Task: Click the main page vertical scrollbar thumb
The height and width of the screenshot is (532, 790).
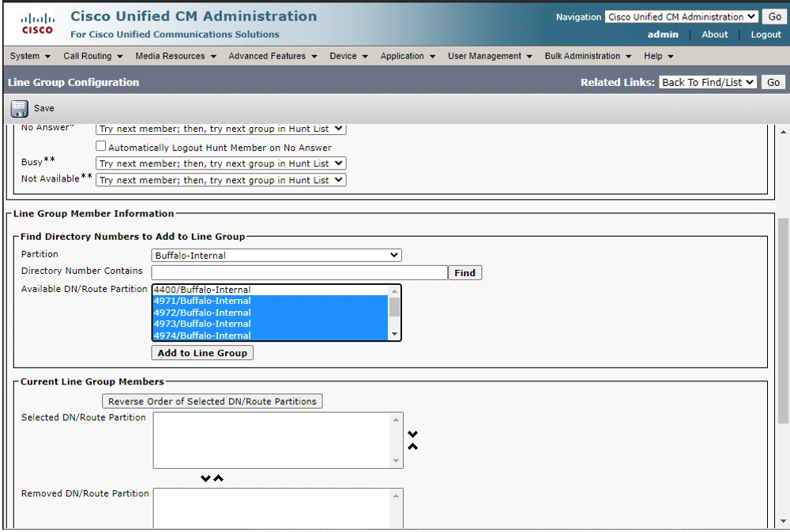Action: click(783, 321)
